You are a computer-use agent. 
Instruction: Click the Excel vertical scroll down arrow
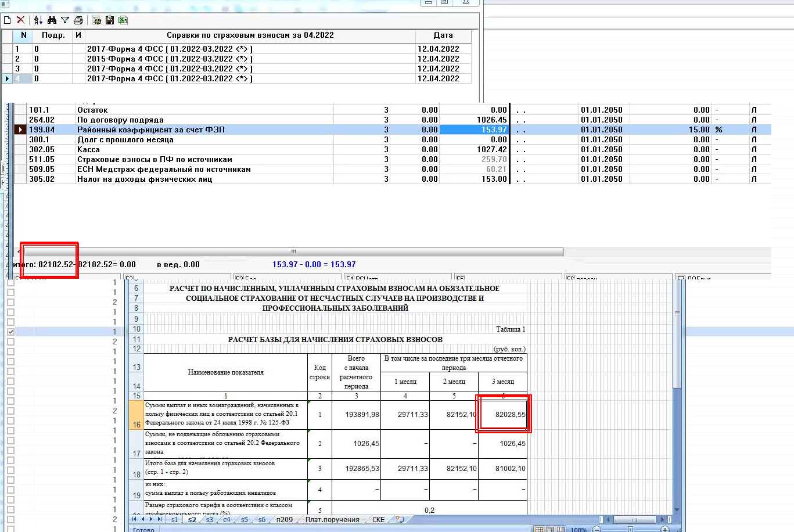coord(677,509)
